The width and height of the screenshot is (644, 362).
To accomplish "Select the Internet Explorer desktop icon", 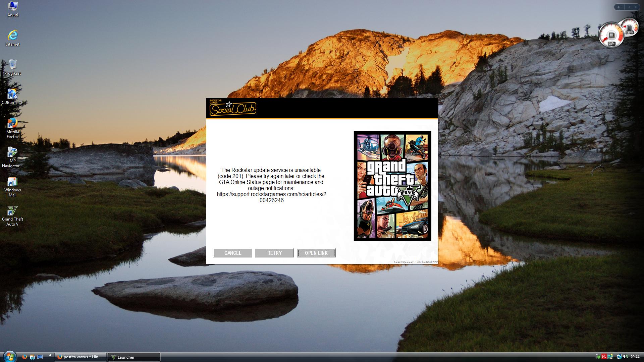I will (x=12, y=38).
